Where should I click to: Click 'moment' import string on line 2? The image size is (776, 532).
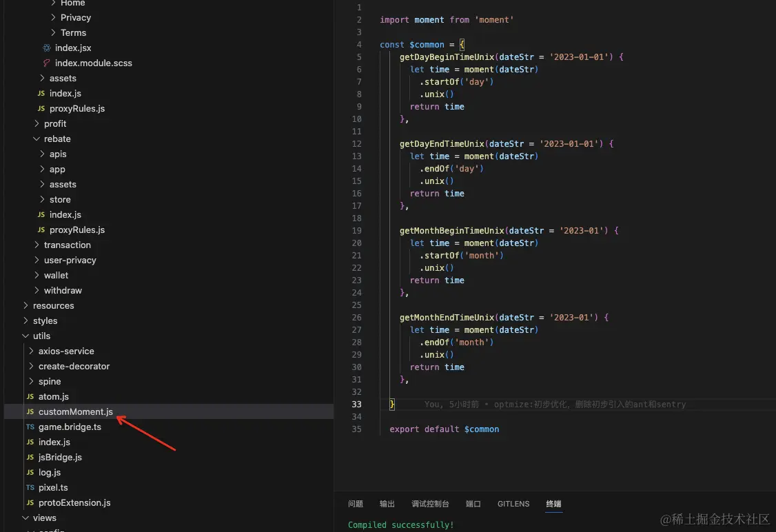click(x=494, y=20)
